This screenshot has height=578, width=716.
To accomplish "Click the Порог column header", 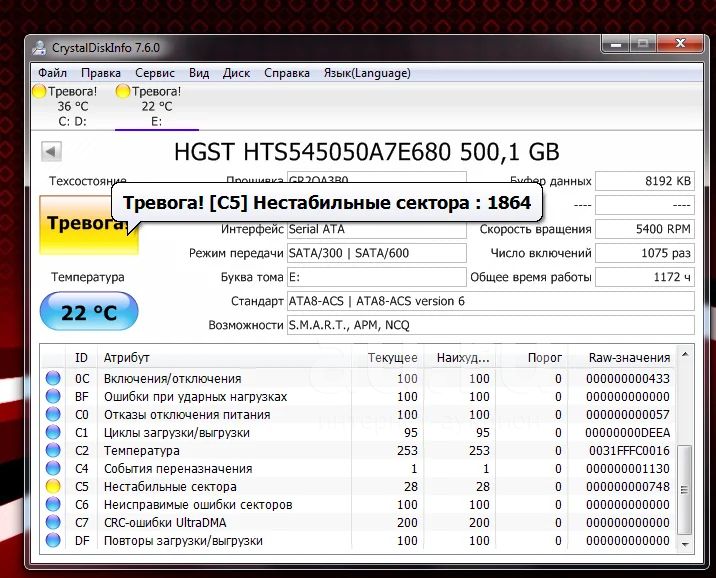I will click(531, 357).
